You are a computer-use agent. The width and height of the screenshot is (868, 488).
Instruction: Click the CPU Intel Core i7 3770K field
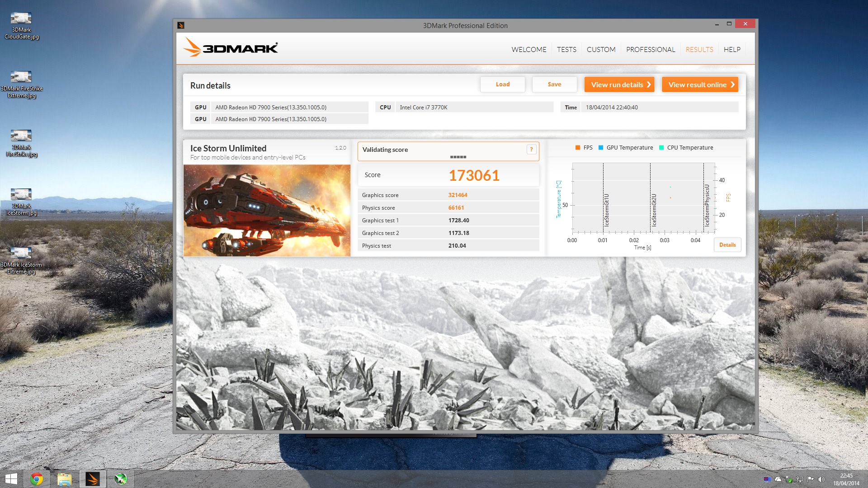tap(475, 108)
